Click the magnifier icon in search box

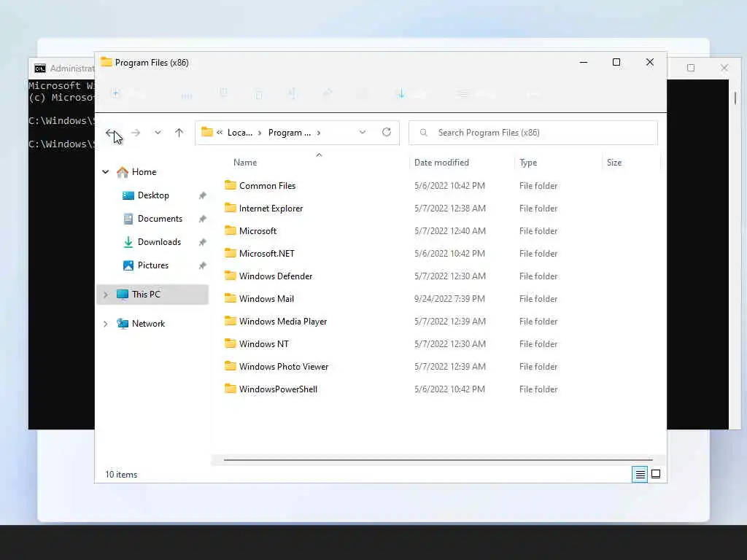424,133
